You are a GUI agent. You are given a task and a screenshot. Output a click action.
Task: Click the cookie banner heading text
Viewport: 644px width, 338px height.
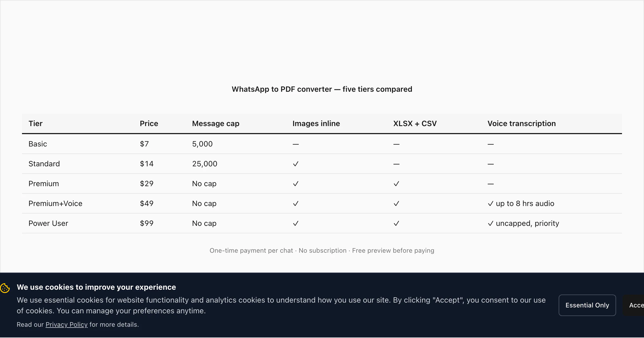(x=96, y=287)
